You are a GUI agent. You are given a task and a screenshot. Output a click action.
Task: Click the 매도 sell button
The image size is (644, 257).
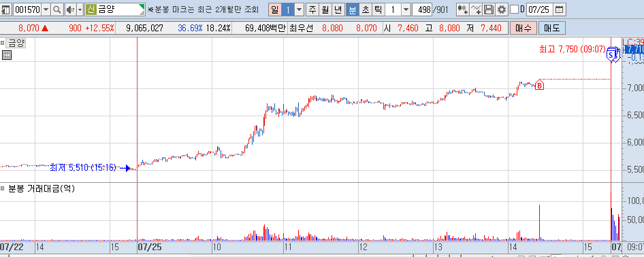point(552,29)
